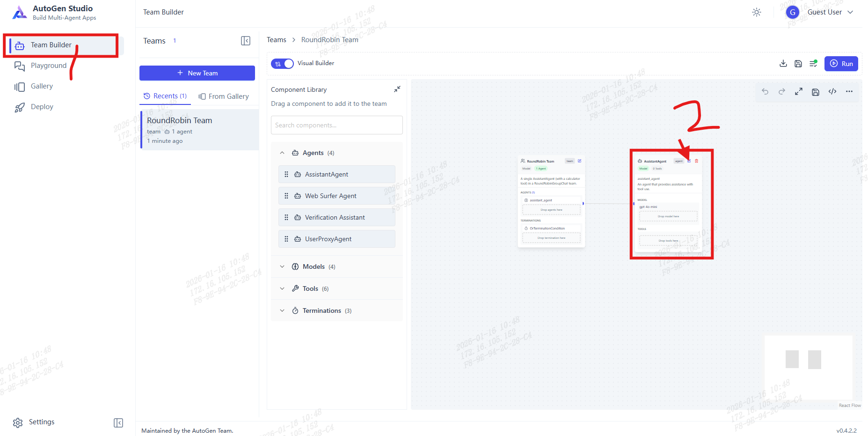Click the code view icon on canvas toolbar
The height and width of the screenshot is (436, 868).
[x=832, y=92]
